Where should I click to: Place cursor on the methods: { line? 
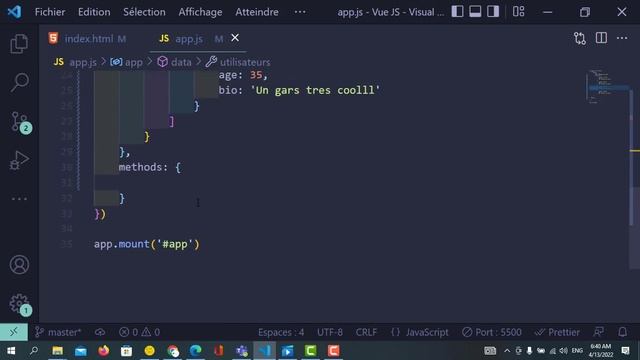click(x=149, y=167)
